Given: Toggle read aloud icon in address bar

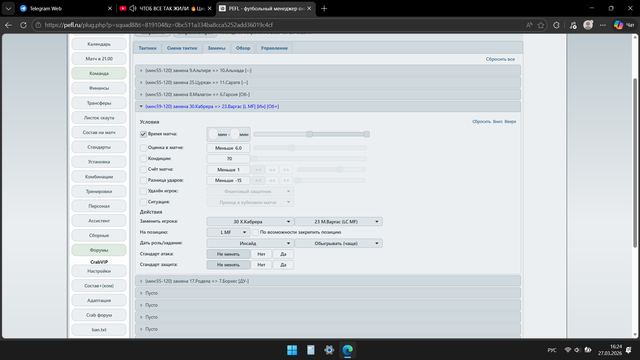Looking at the screenshot, I should [529, 25].
